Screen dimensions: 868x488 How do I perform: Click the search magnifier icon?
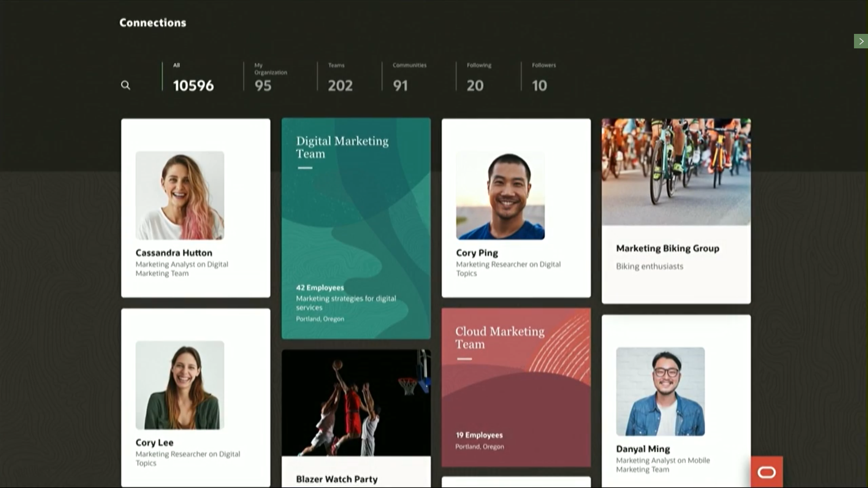[x=125, y=85]
